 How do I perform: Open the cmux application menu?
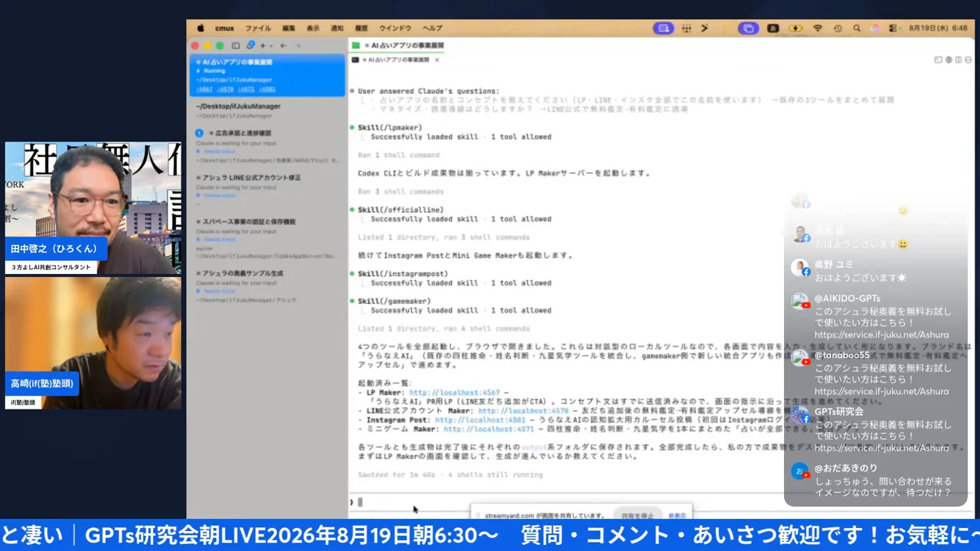(x=224, y=28)
